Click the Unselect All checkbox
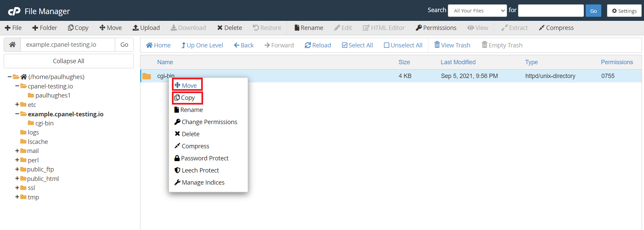644x230 pixels. [386, 45]
